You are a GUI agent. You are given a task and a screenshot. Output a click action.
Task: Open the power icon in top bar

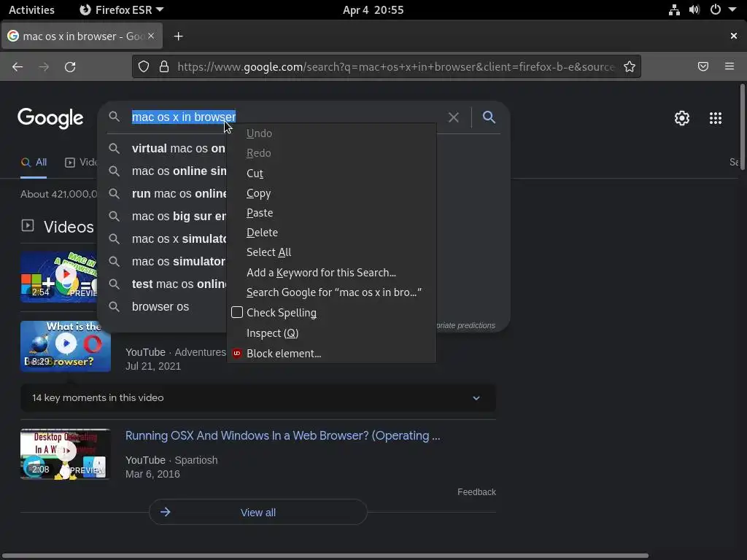[x=715, y=9]
